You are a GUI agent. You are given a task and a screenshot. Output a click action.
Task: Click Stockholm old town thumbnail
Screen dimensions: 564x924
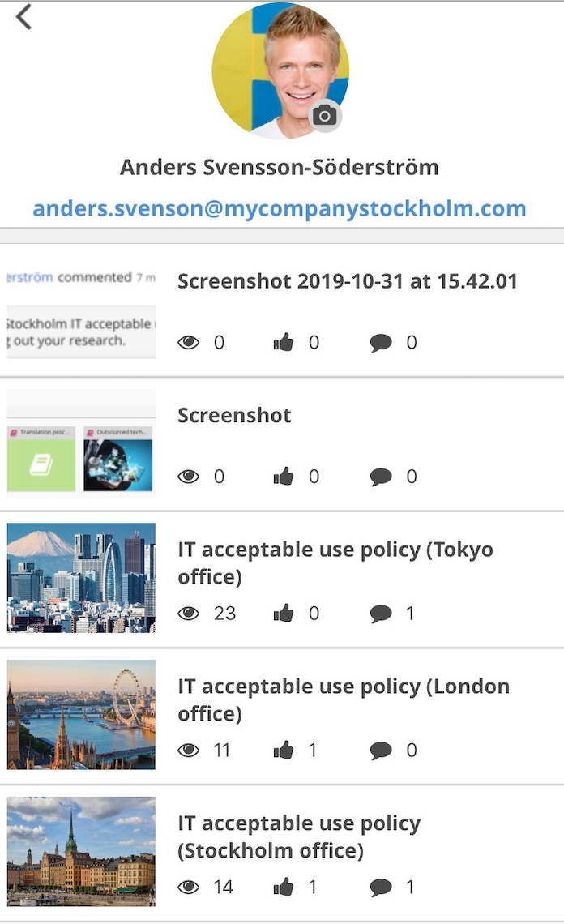pos(81,851)
